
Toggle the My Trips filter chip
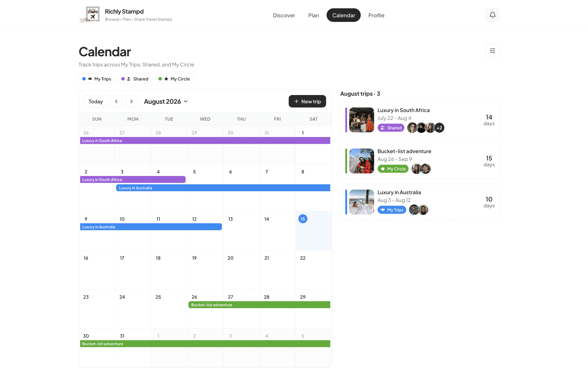coord(97,79)
